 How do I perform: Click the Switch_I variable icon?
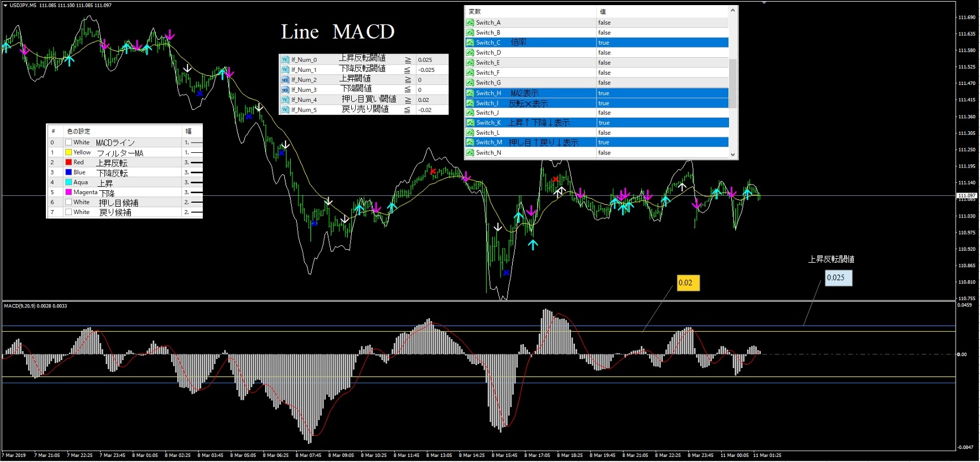click(470, 103)
